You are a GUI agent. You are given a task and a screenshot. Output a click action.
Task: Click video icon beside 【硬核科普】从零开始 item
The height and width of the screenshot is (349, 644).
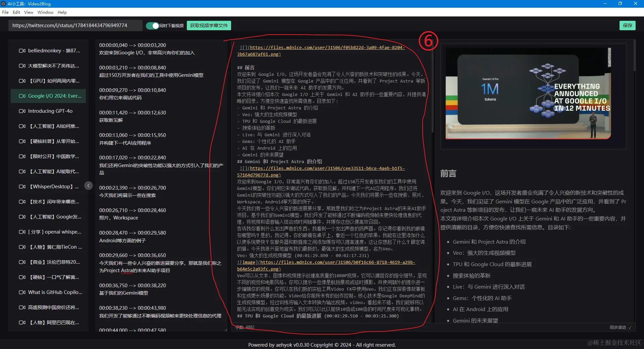tap(22, 141)
